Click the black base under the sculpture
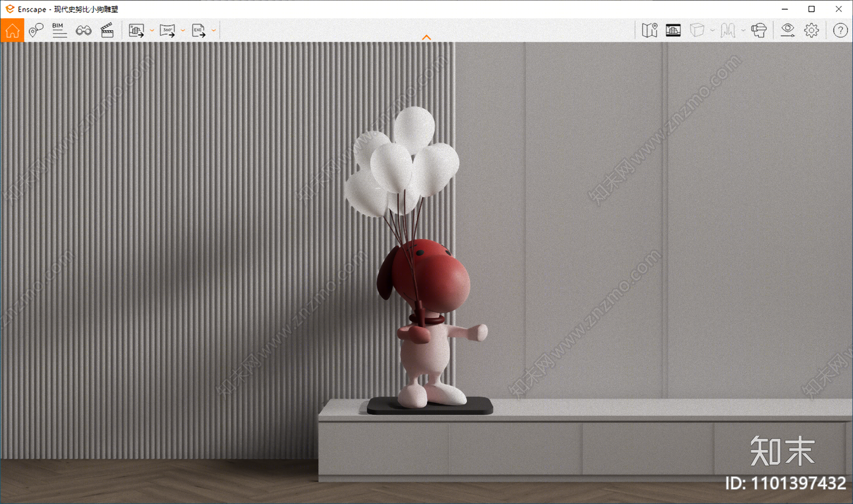Image resolution: width=853 pixels, height=504 pixels. 430,406
